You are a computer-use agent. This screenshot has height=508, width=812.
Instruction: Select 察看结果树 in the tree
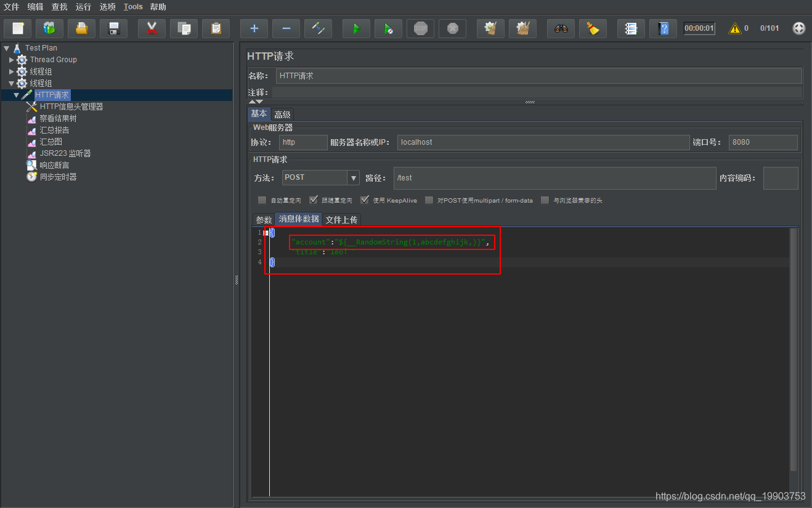[x=58, y=118]
